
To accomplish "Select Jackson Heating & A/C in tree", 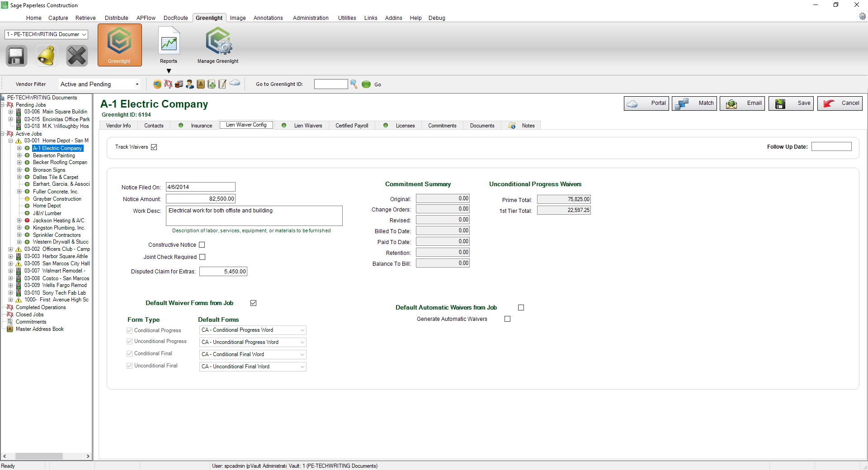I will pyautogui.click(x=58, y=221).
